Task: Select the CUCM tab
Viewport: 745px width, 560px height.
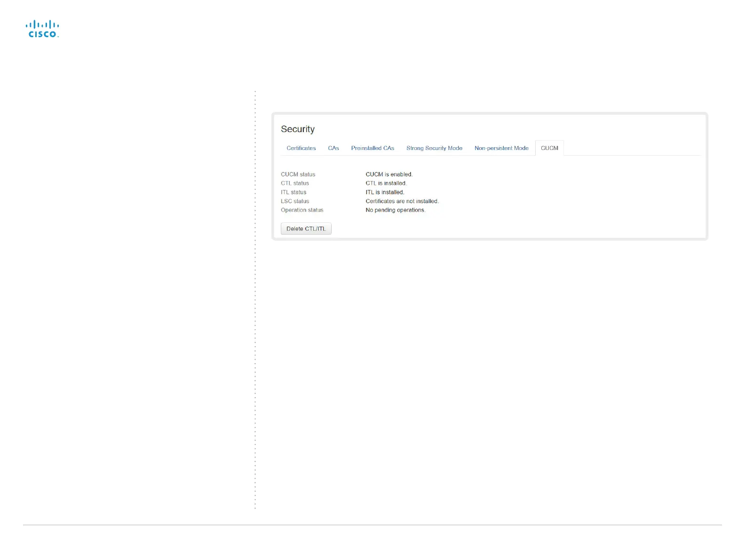Action: coord(549,148)
